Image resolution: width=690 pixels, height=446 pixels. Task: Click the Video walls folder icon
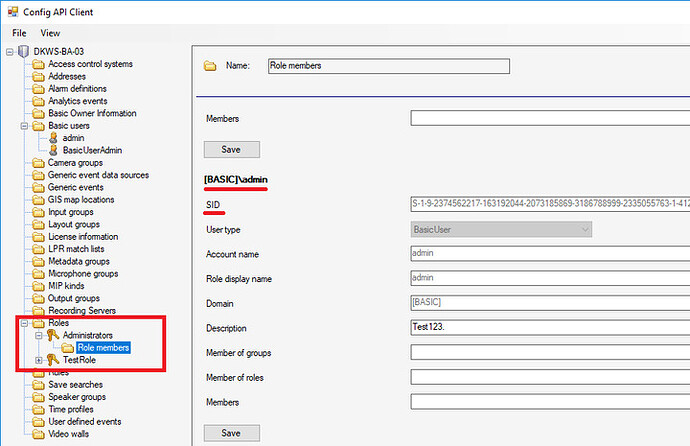39,435
